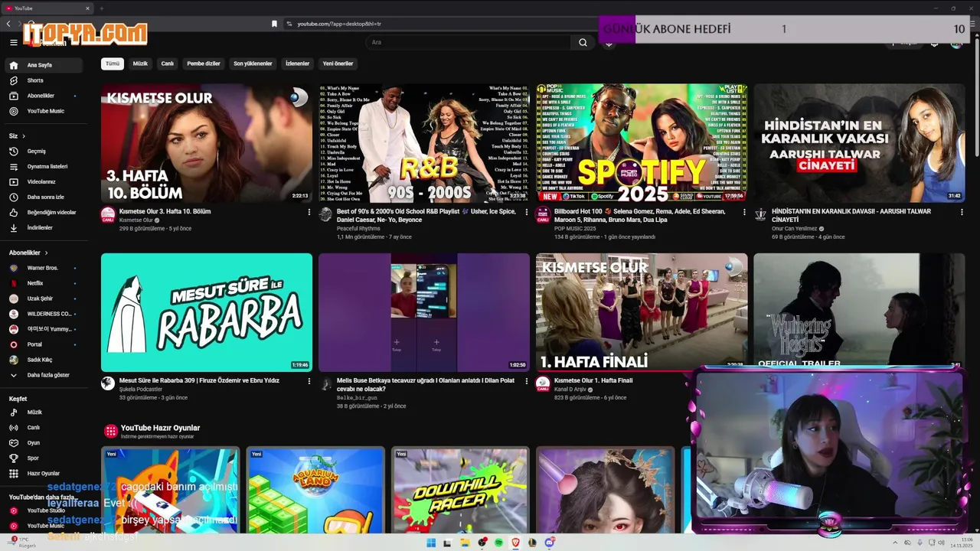
Task: Open the Spotify 2025 live stream thumbnail
Action: coord(642,143)
